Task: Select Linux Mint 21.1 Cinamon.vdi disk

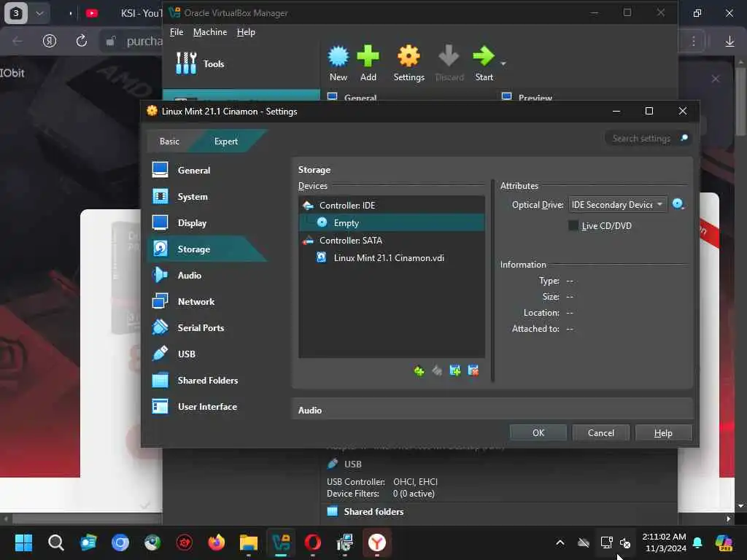Action: pos(392,257)
